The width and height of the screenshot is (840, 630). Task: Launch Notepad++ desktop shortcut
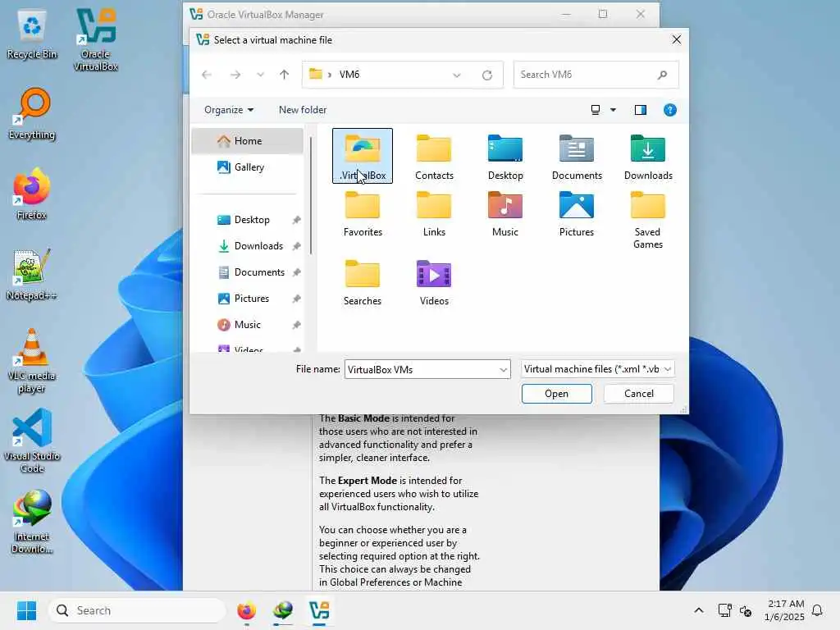point(32,275)
